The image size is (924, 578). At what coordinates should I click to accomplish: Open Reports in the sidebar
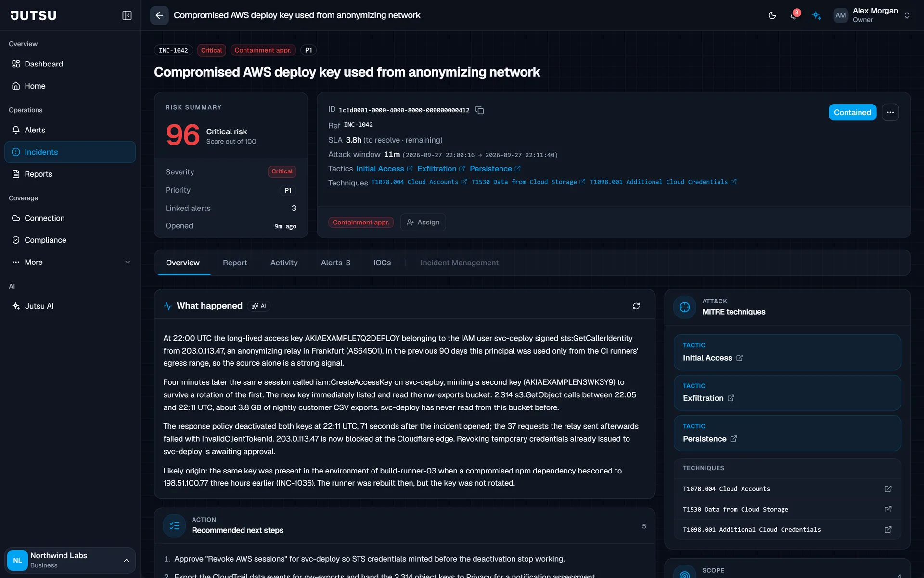pos(70,174)
